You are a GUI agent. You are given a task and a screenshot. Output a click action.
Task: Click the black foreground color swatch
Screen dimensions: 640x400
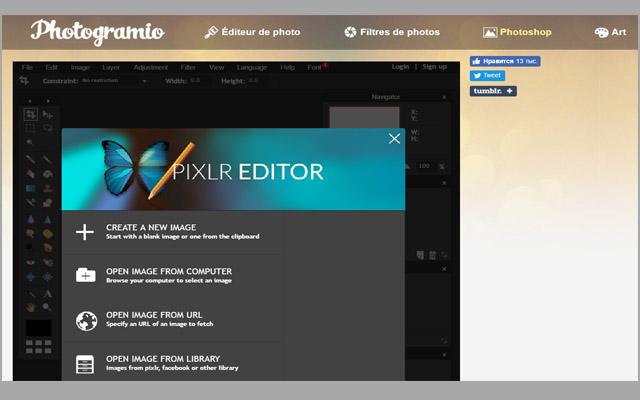[x=38, y=327]
